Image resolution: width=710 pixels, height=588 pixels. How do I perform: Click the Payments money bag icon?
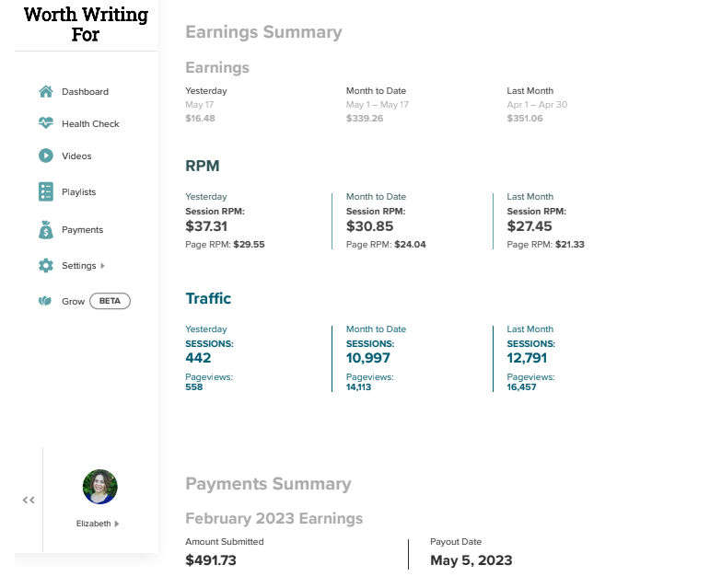[46, 229]
